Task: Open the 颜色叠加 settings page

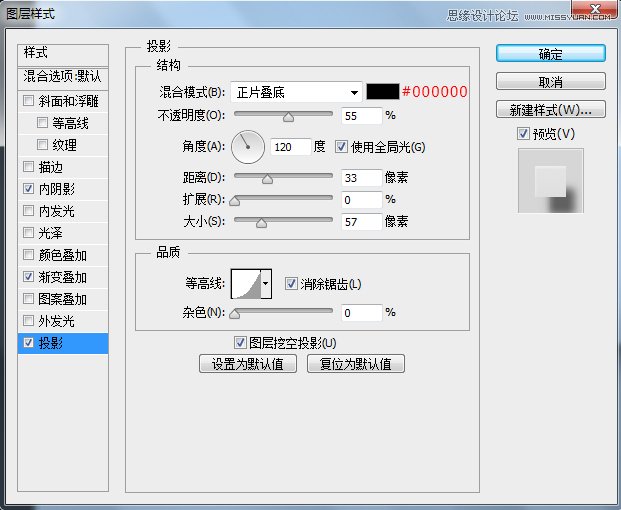Action: coord(63,255)
